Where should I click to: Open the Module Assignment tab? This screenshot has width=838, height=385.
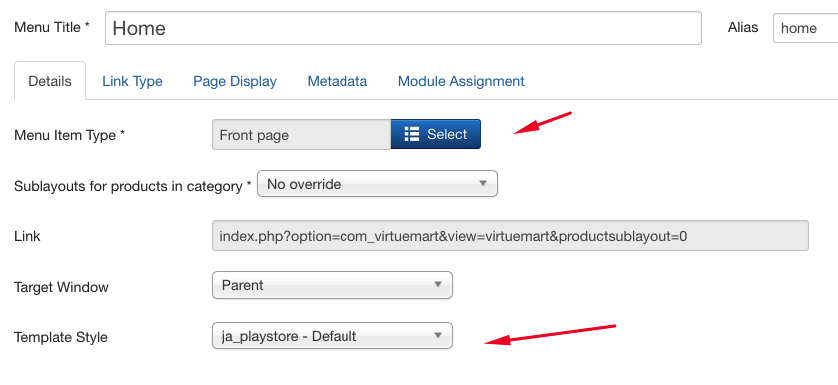click(x=461, y=81)
